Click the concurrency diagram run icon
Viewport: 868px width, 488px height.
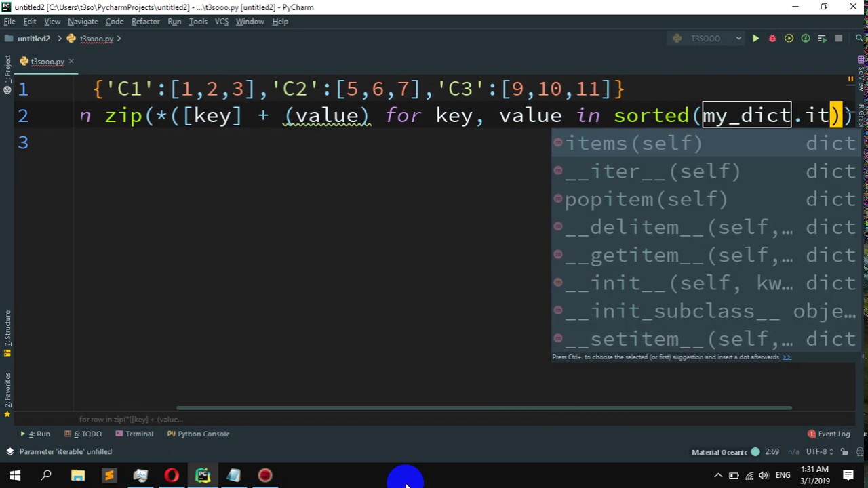click(x=822, y=39)
